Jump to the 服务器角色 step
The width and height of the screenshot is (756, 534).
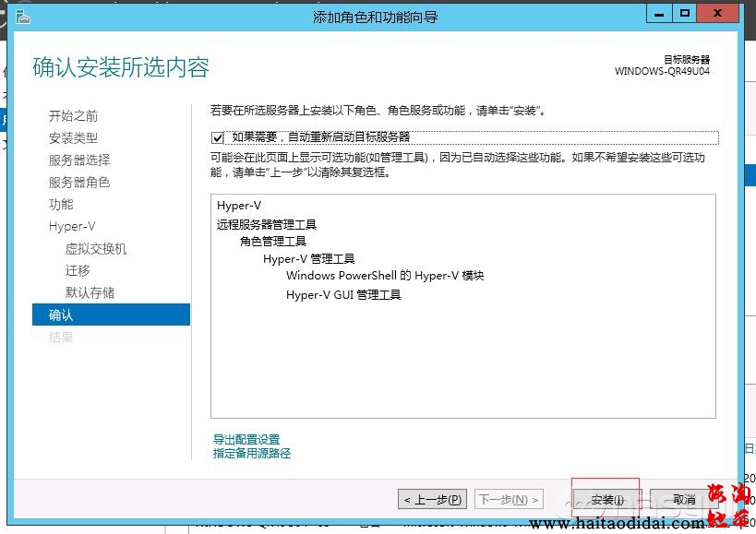click(x=79, y=183)
